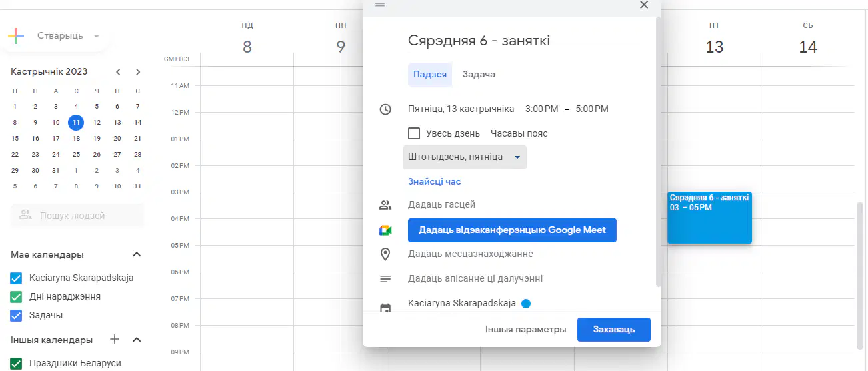Toggle the Kaciaryna Skarapadskaja calendar checkbox
Viewport: 868px width, 371px height.
coord(17,278)
